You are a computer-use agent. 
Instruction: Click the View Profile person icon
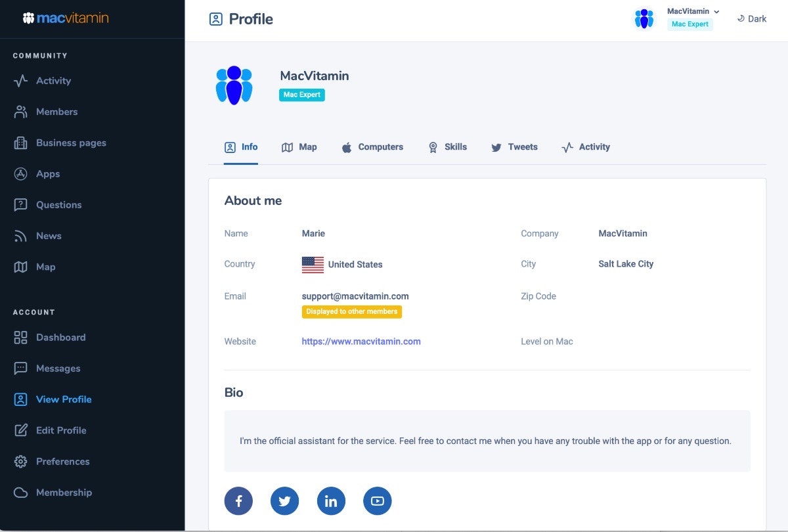pos(21,399)
